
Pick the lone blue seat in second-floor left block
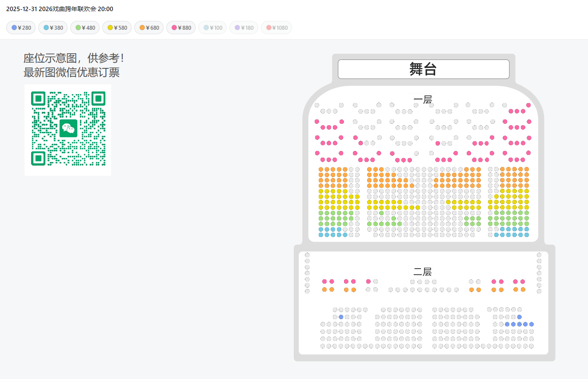coord(341,317)
